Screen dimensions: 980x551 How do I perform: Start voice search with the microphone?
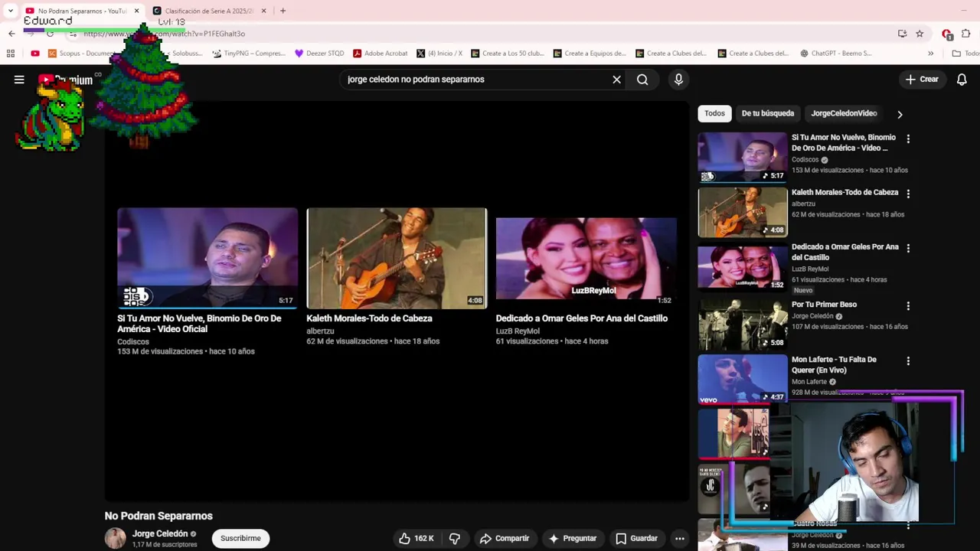678,79
